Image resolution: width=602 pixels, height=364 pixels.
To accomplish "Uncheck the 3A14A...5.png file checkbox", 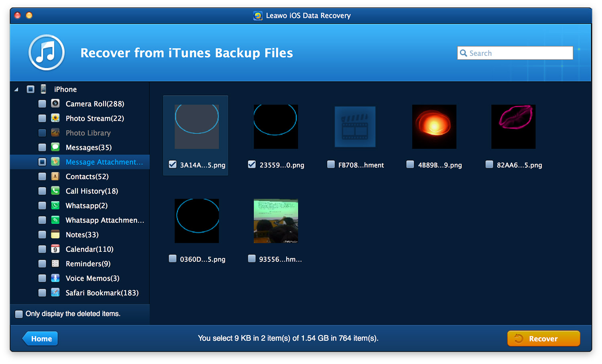I will click(173, 164).
